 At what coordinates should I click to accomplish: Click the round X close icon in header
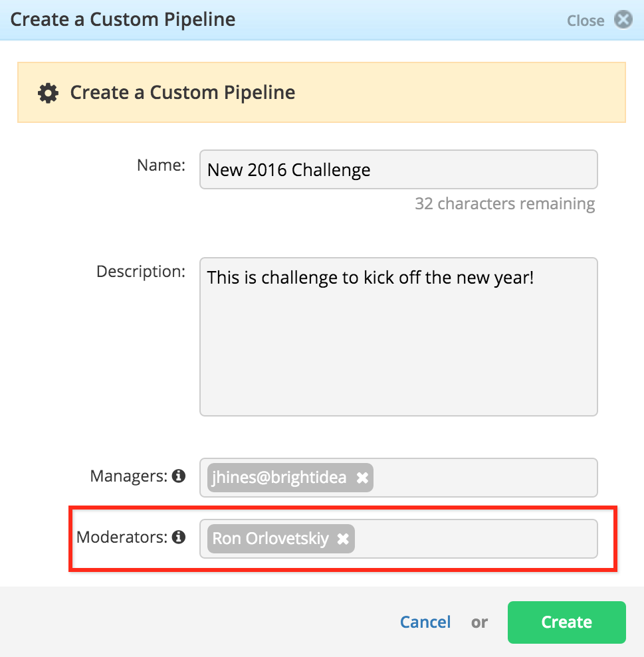coord(623,20)
